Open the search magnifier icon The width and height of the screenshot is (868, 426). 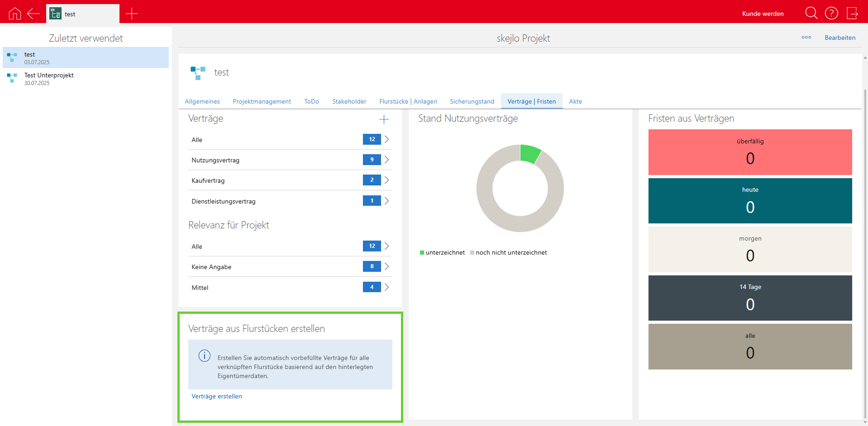811,13
